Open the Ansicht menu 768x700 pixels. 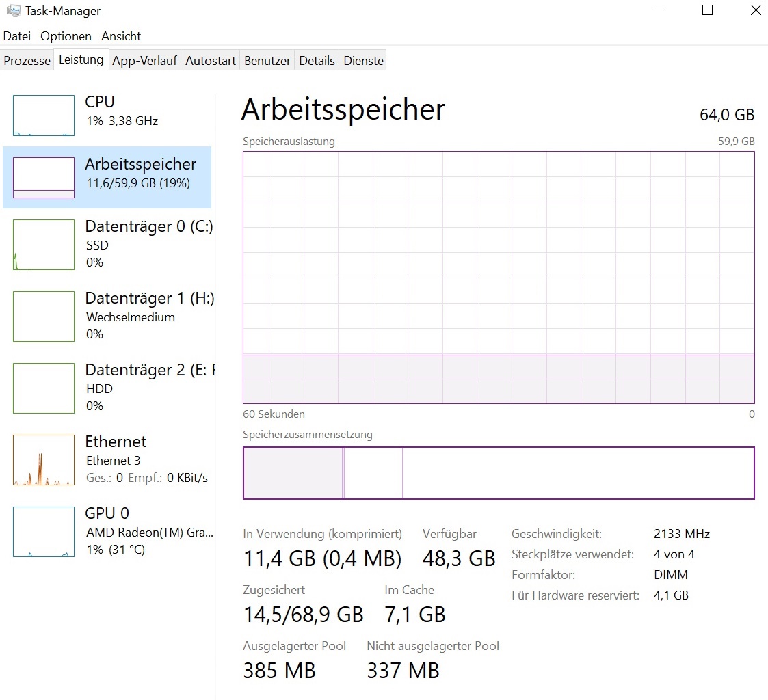[121, 36]
